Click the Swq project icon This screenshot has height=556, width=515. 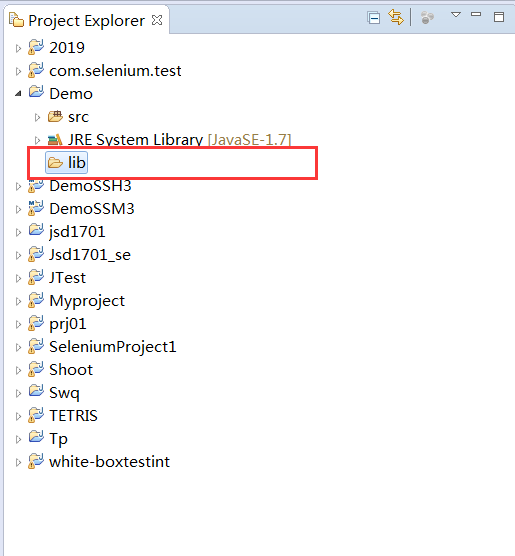pos(36,391)
